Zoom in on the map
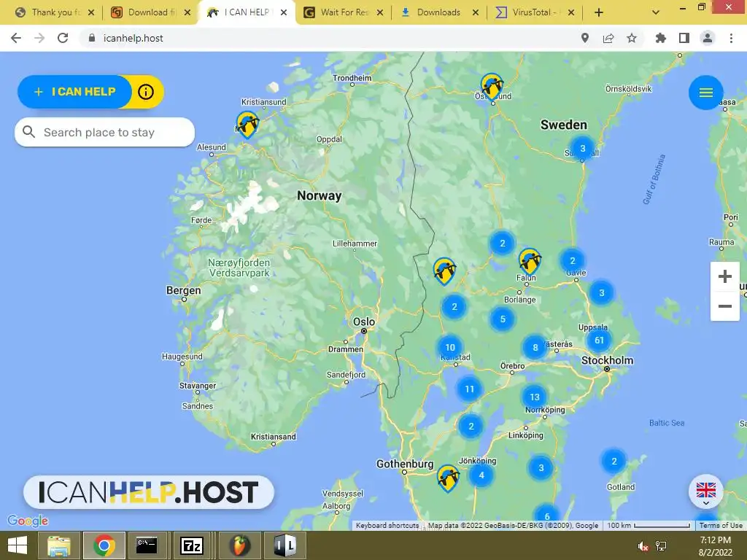Screen dimensions: 747x560 tap(724, 276)
